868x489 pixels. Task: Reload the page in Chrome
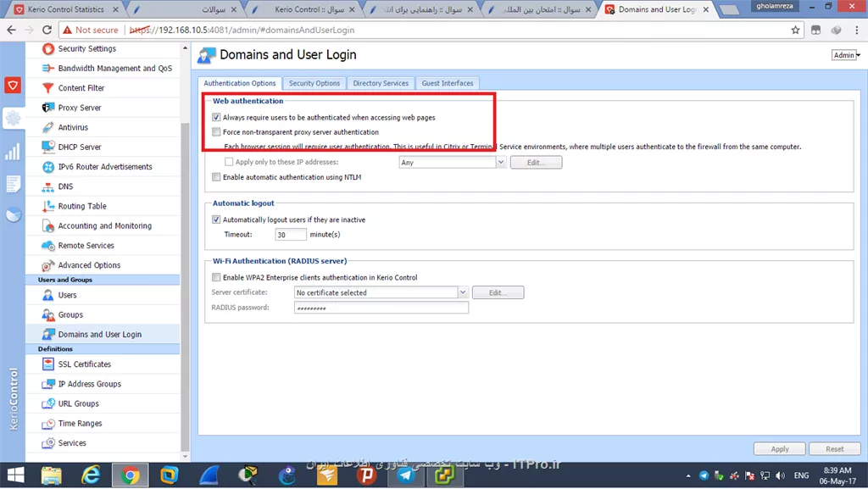tap(47, 30)
